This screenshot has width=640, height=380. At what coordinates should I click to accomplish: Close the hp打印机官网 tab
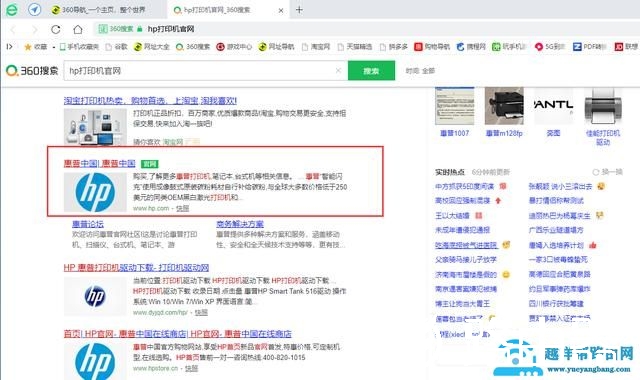[281, 10]
